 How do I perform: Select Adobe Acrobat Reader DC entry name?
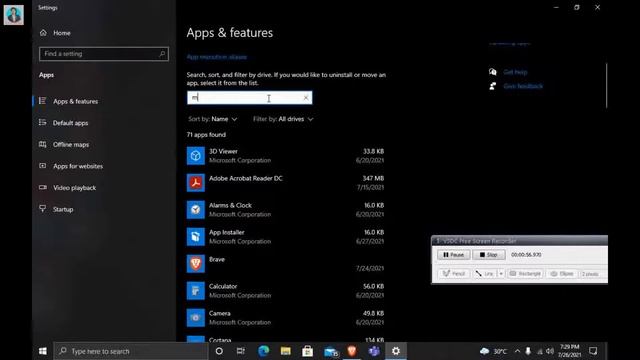(x=246, y=178)
